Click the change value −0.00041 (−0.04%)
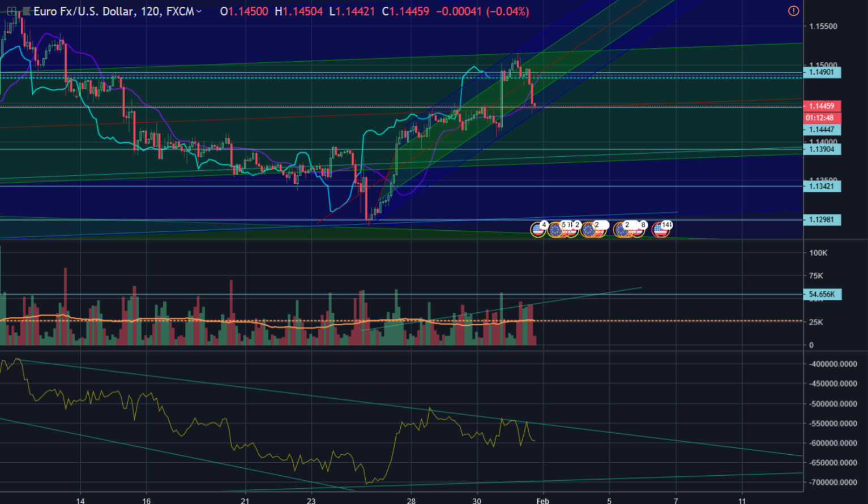868x504 pixels. pyautogui.click(x=482, y=11)
